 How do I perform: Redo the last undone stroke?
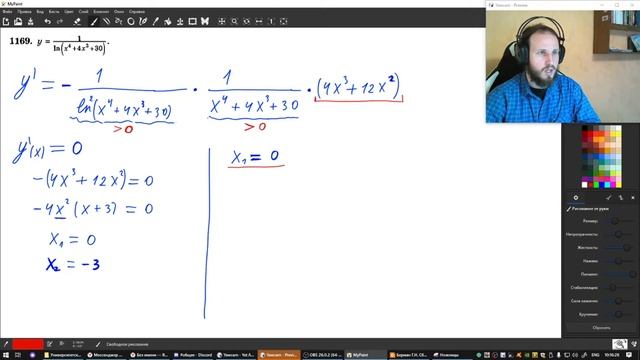(x=60, y=21)
